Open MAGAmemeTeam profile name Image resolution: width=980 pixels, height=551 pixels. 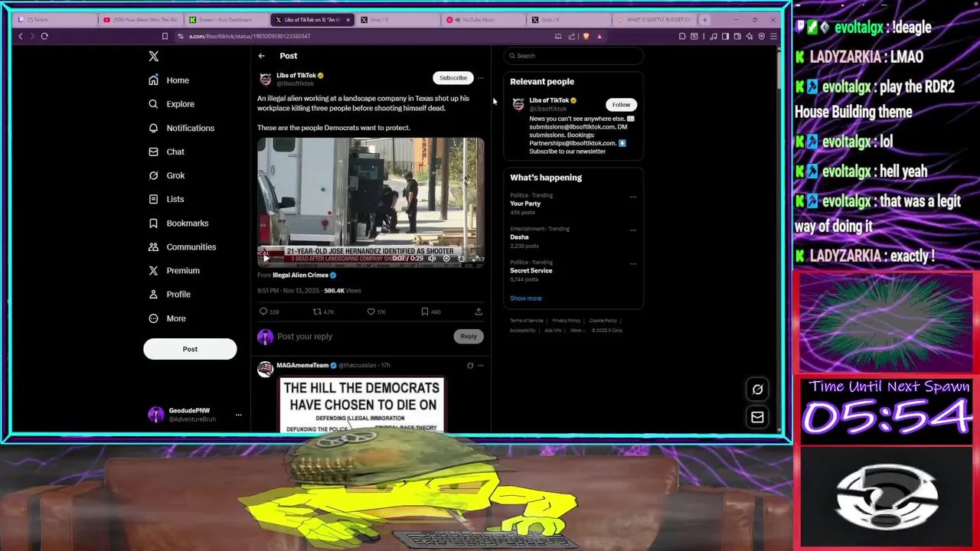[302, 365]
